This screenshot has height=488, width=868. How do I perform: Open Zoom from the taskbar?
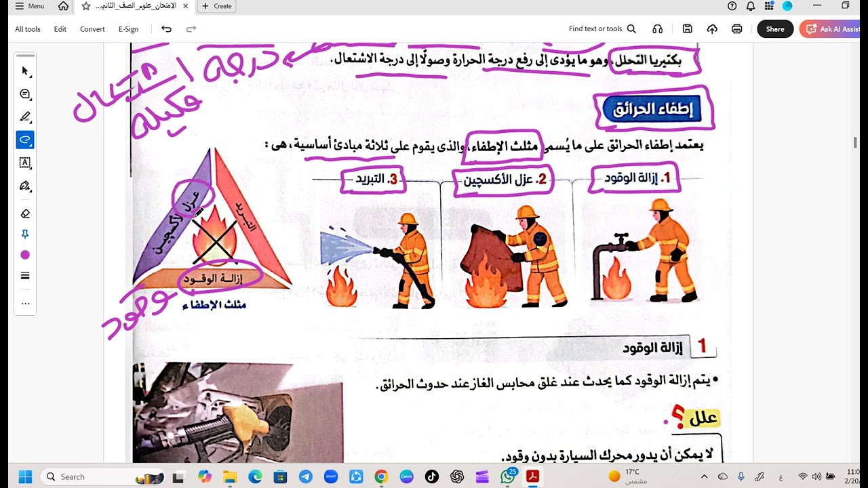[331, 476]
